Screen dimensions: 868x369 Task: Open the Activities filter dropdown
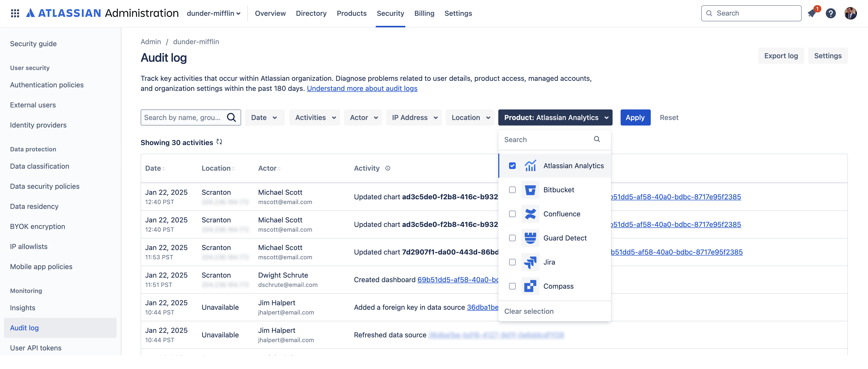pos(314,117)
